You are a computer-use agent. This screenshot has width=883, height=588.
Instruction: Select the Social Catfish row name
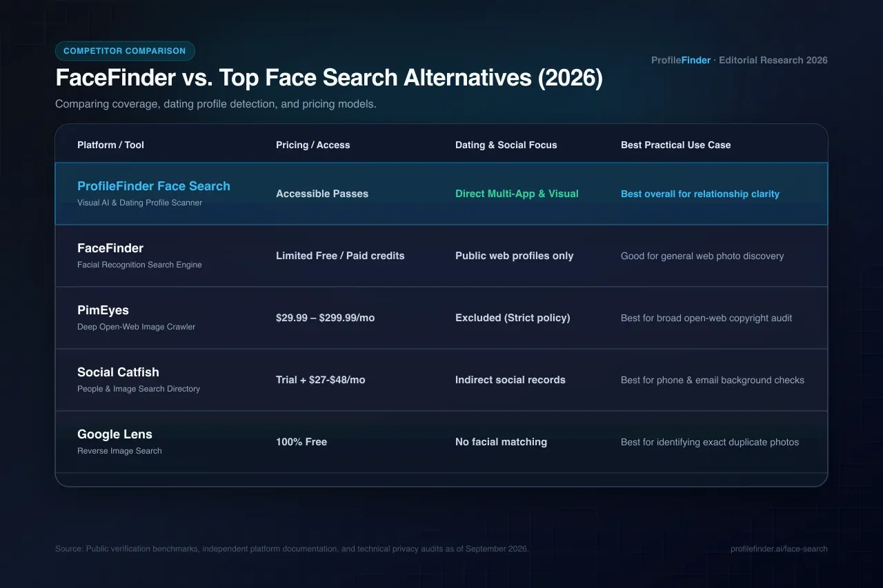tap(118, 372)
